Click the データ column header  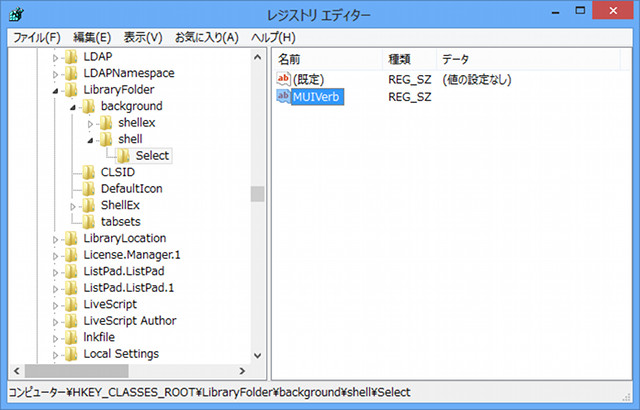tap(528, 60)
